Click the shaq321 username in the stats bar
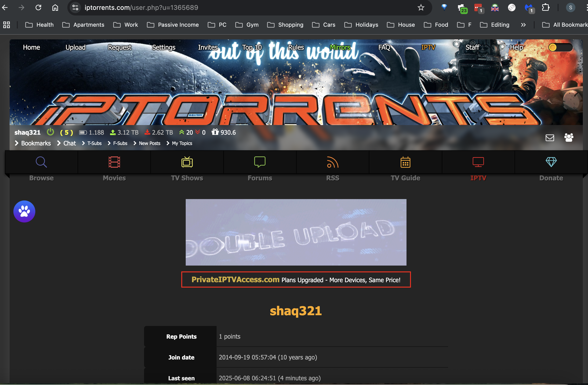588x385 pixels. (x=27, y=132)
